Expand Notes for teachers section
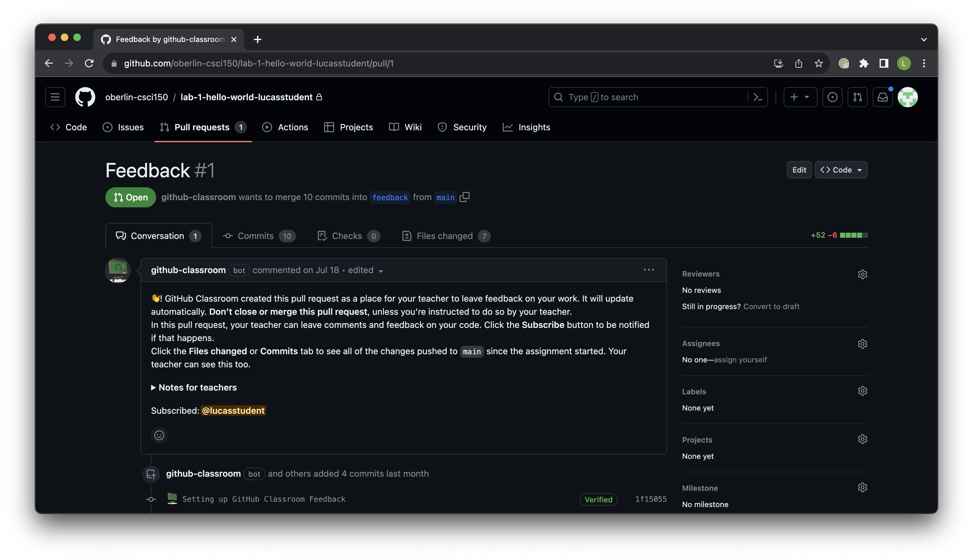 coord(194,387)
